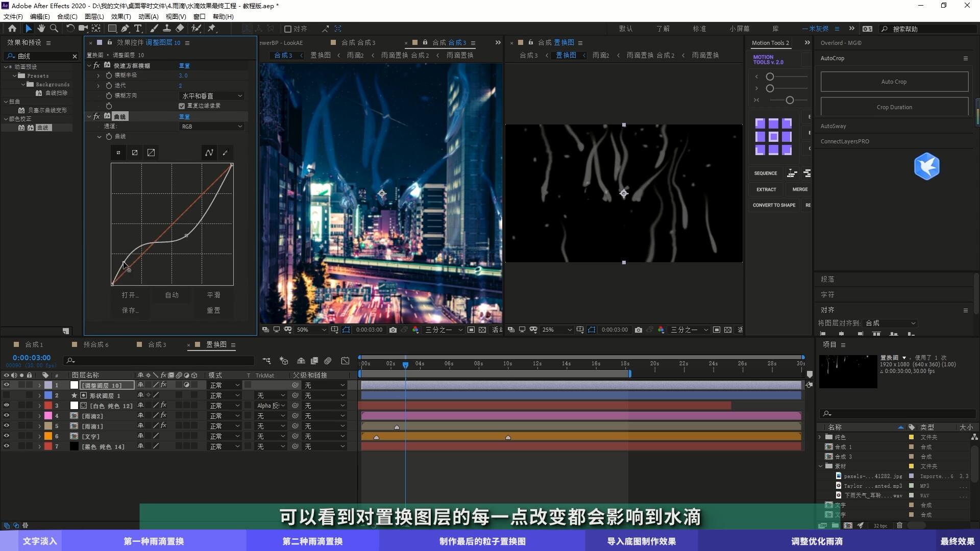
Task: Uncheck 重复边缘像素 checkbox
Action: click(x=181, y=106)
